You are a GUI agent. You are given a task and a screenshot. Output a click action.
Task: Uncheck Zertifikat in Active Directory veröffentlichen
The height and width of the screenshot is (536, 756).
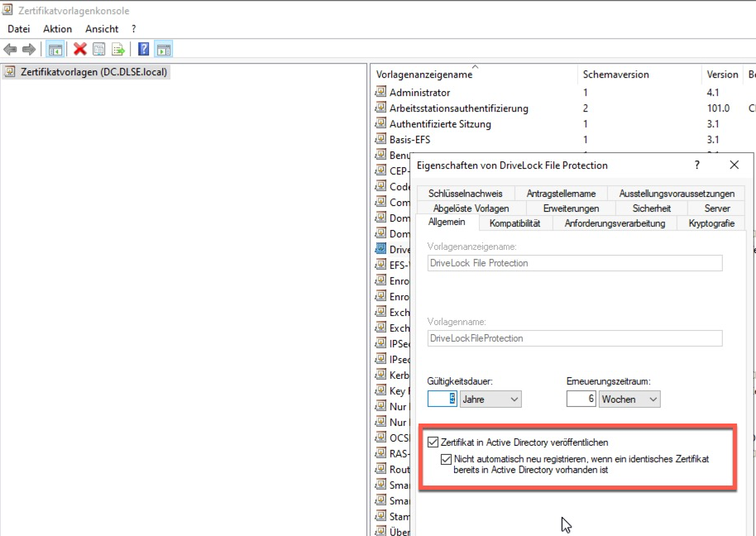pyautogui.click(x=433, y=443)
